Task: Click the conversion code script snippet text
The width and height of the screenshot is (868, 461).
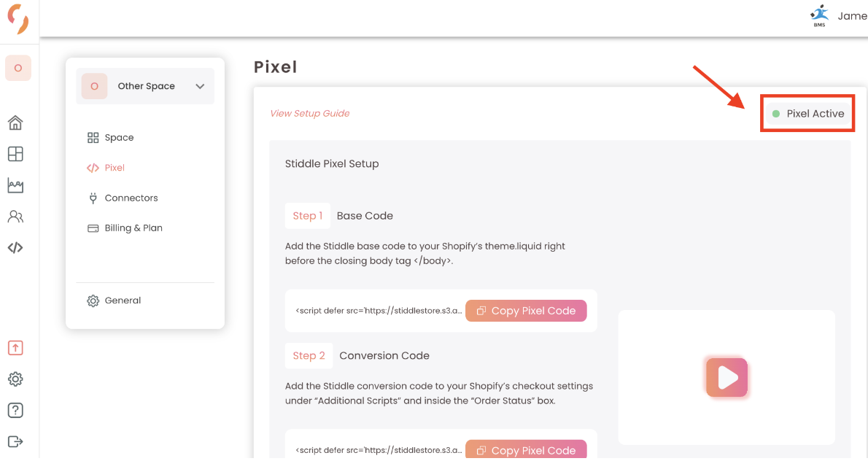Action: point(378,451)
